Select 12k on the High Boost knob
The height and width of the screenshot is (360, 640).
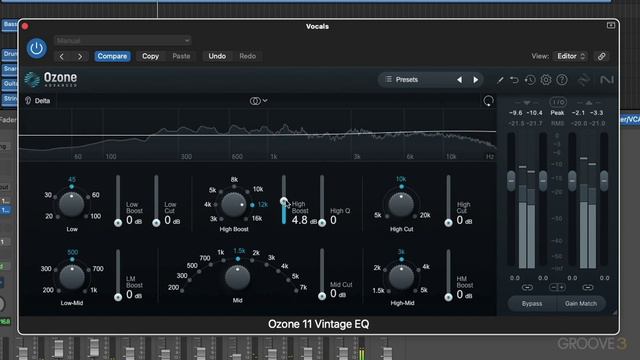pyautogui.click(x=262, y=204)
